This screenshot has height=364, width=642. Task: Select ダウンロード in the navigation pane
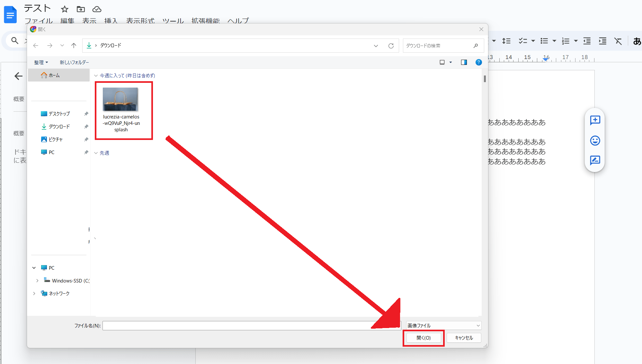[59, 126]
